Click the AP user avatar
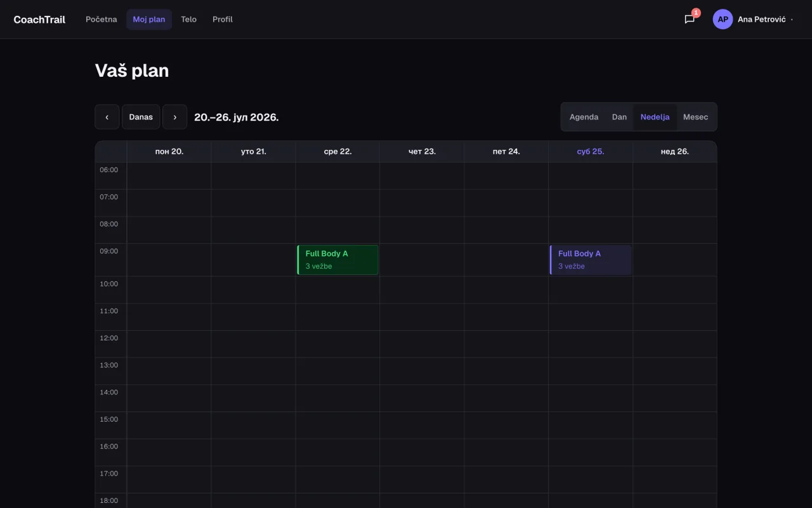 click(x=723, y=19)
